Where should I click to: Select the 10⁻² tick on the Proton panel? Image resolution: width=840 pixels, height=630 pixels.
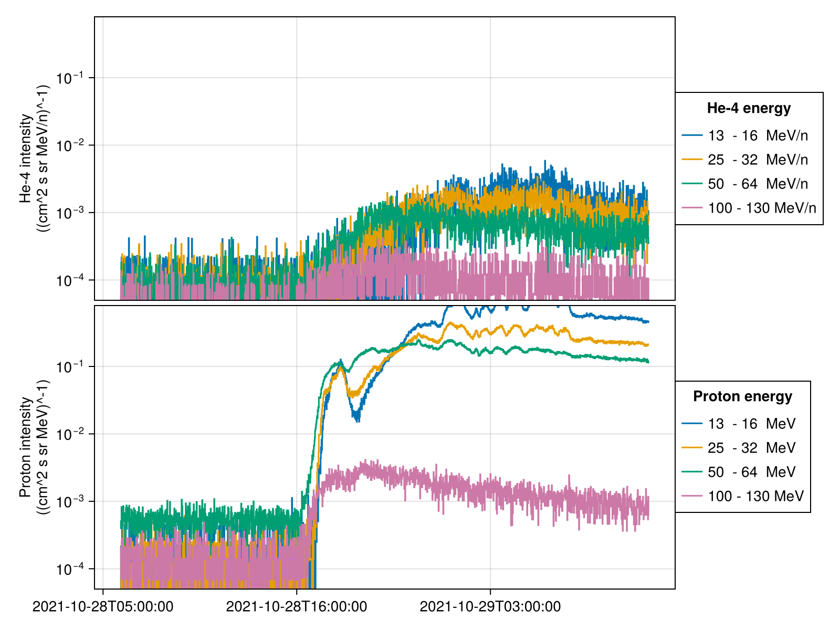(x=68, y=435)
